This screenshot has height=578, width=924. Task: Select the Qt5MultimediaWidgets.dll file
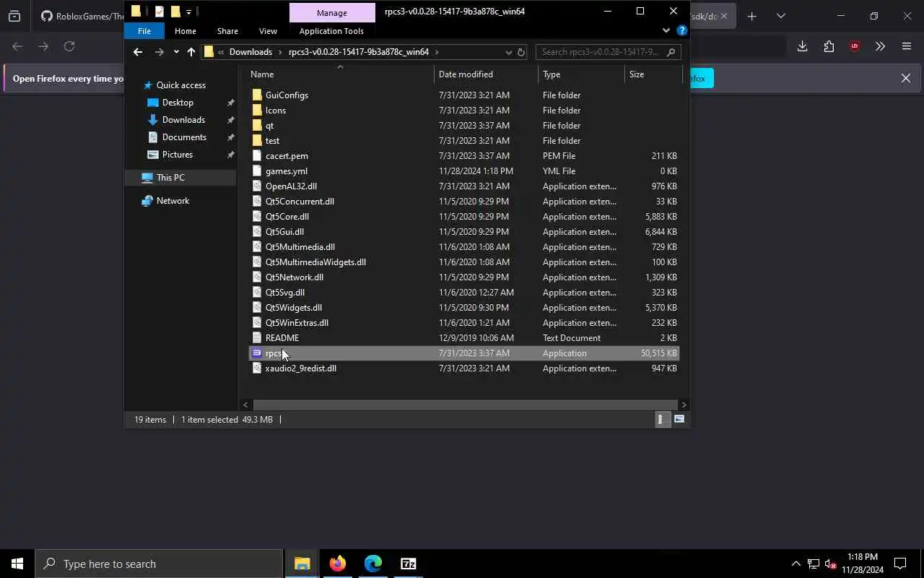click(x=315, y=262)
